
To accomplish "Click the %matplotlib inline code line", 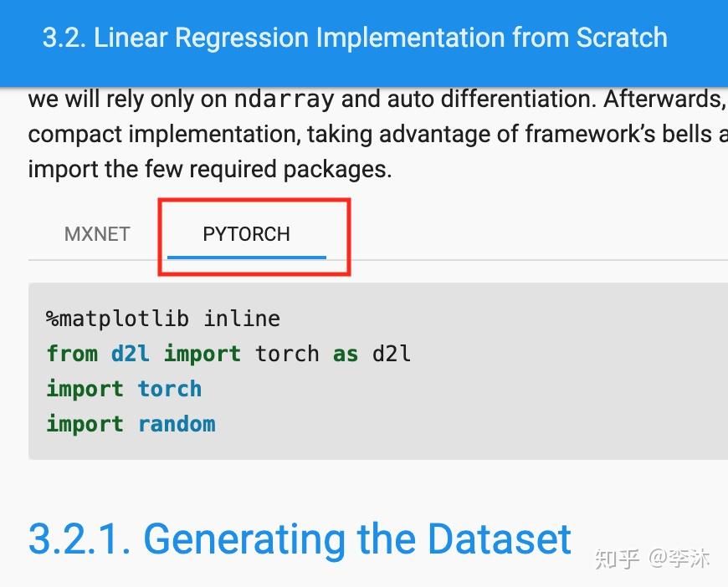I will tap(163, 319).
